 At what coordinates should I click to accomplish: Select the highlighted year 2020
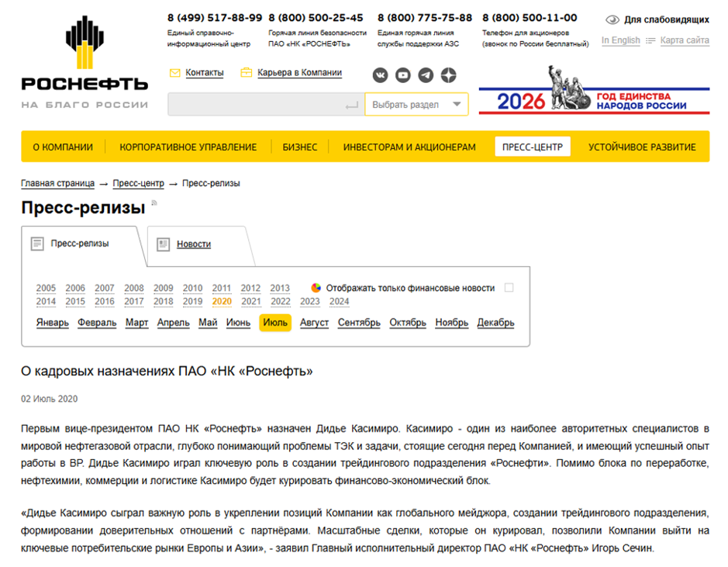coord(222,302)
